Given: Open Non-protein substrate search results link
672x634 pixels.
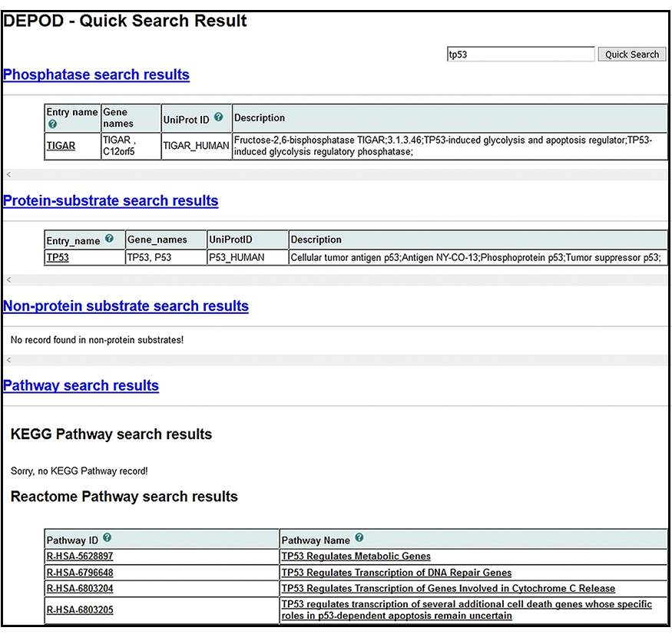Looking at the screenshot, I should (125, 305).
